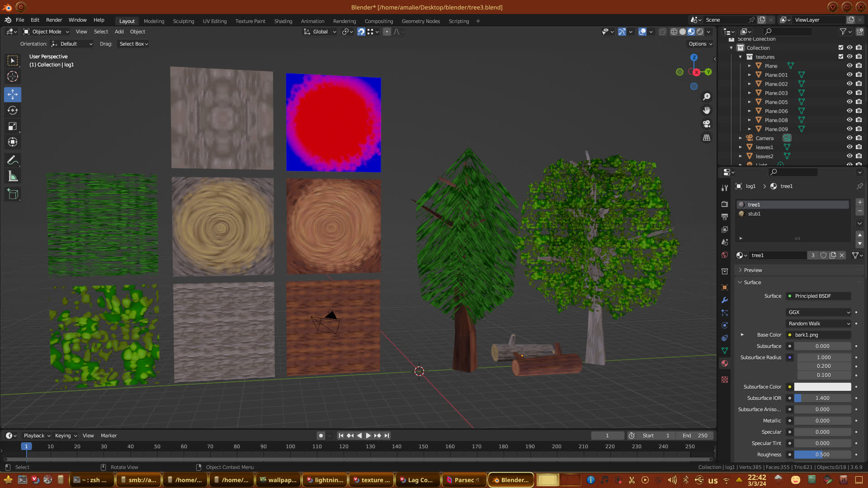The image size is (868, 488).
Task: Select the Rotate tool in toolbar
Action: pos(13,110)
